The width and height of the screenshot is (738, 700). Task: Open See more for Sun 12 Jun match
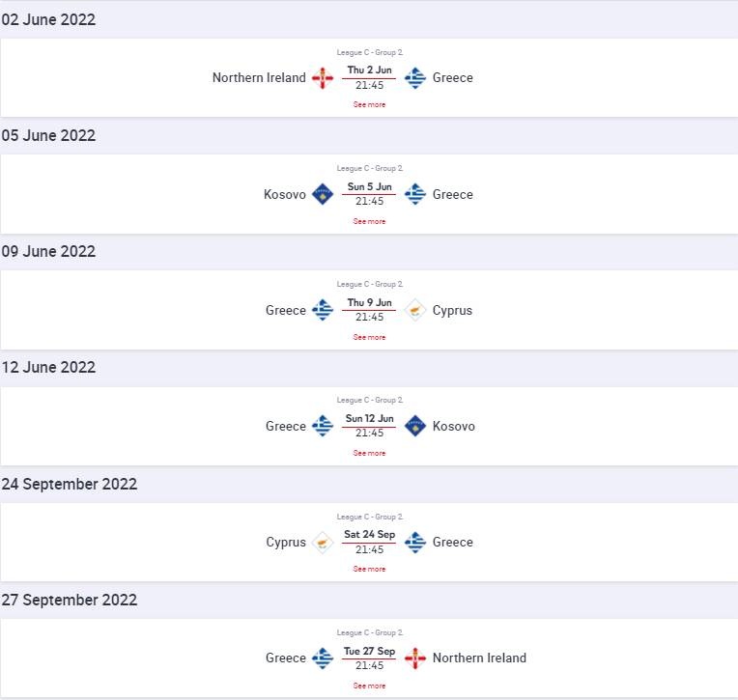tap(369, 453)
